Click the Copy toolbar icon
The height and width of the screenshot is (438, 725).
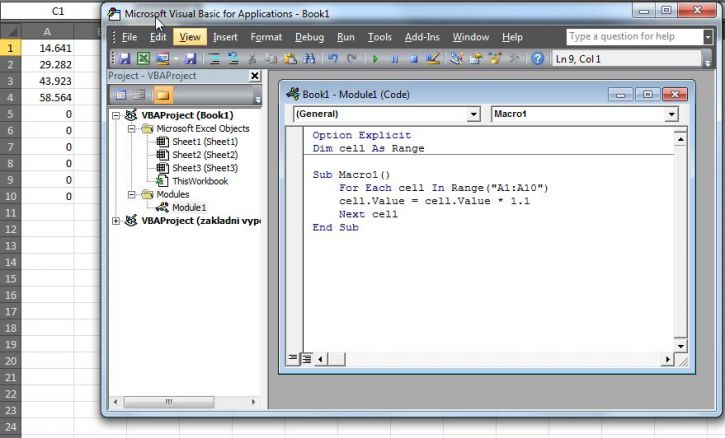point(270,59)
